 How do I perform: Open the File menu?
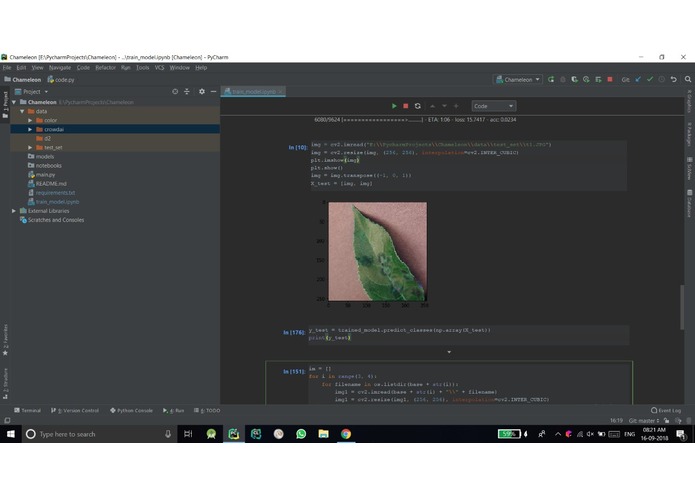pos(7,68)
